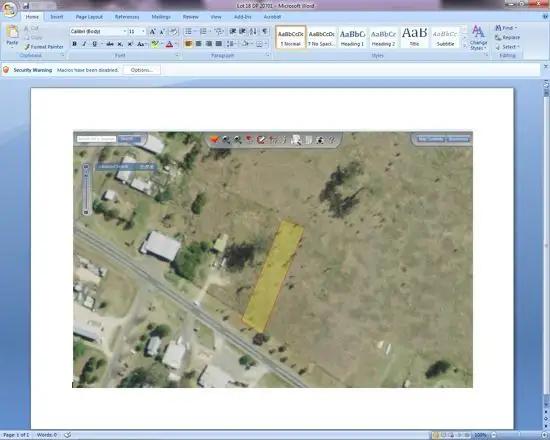This screenshot has height=440, width=550.
Task: Set Justify alignment
Action: pos(219,44)
